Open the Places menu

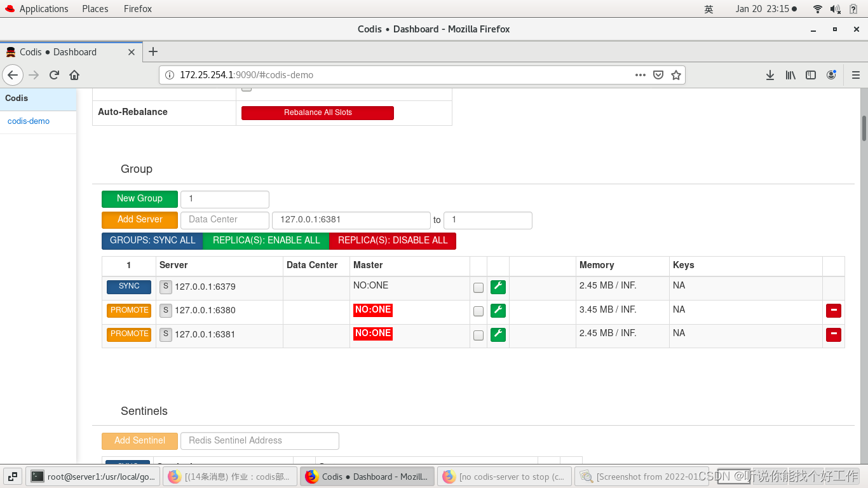point(95,9)
